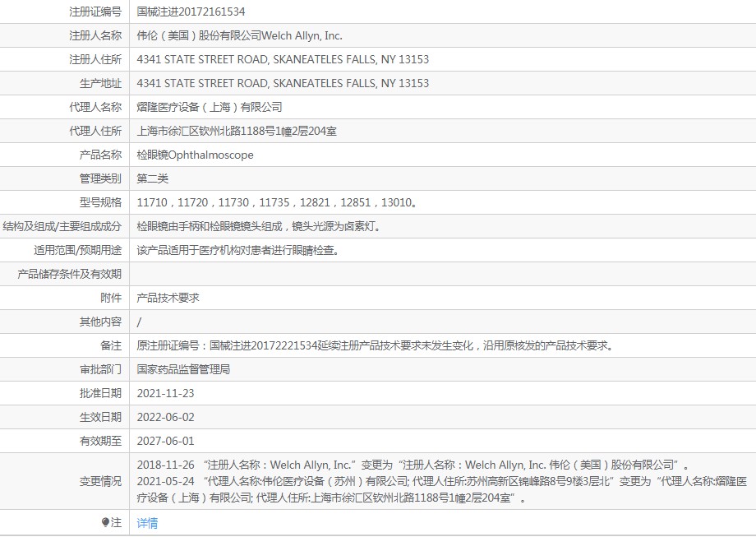Click the 代理人住所 label
The width and height of the screenshot is (756, 537).
pyautogui.click(x=95, y=132)
